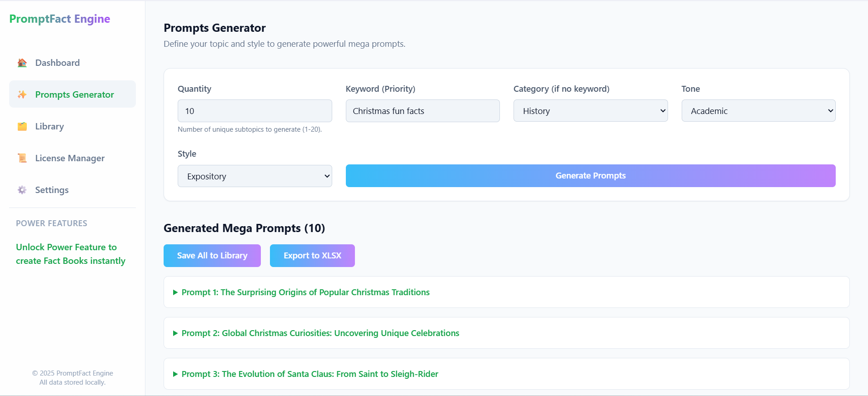Open the Category dropdown showing History
This screenshot has width=868, height=396.
(590, 111)
